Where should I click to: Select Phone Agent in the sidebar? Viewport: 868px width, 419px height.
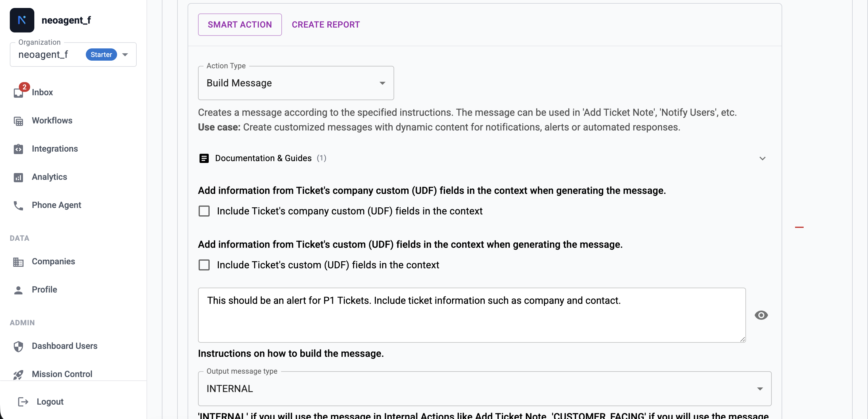56,205
